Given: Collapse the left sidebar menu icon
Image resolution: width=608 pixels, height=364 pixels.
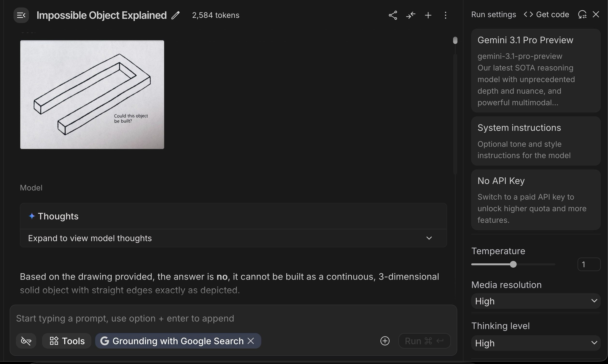Looking at the screenshot, I should (21, 15).
